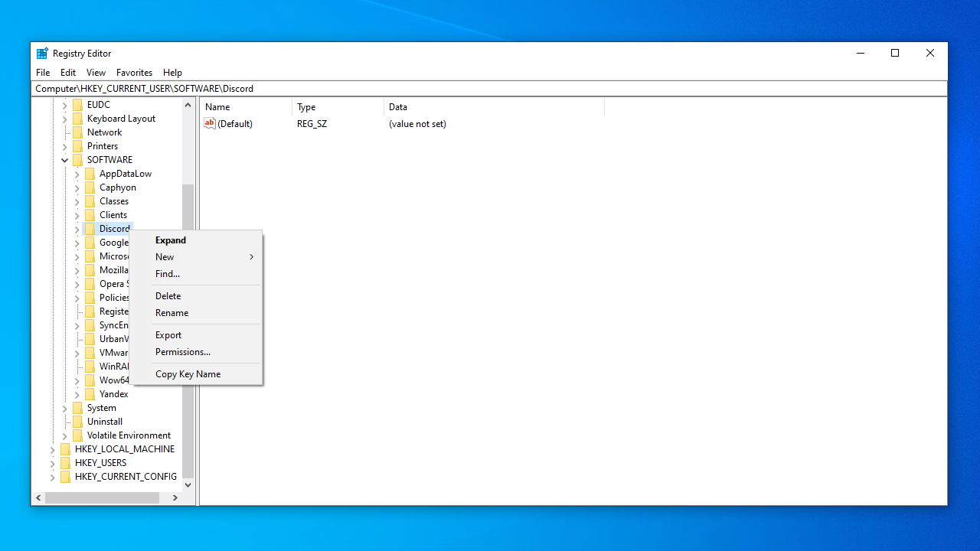Click the Wow64 folder icon

pos(90,380)
